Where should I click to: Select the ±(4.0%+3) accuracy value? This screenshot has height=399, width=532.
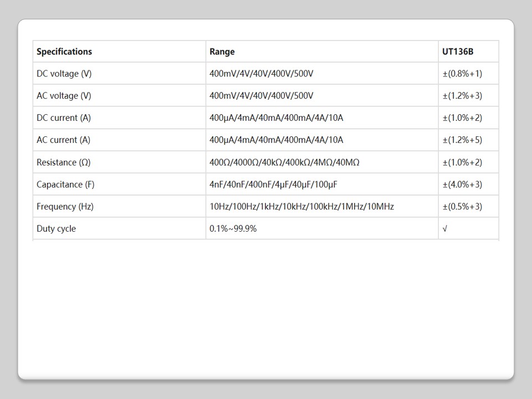tap(462, 185)
